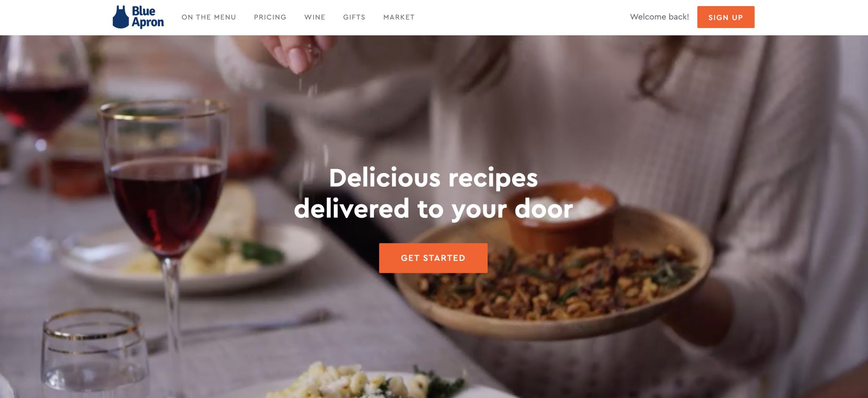868x398 pixels.
Task: Click the delivered to your door text
Action: (433, 209)
